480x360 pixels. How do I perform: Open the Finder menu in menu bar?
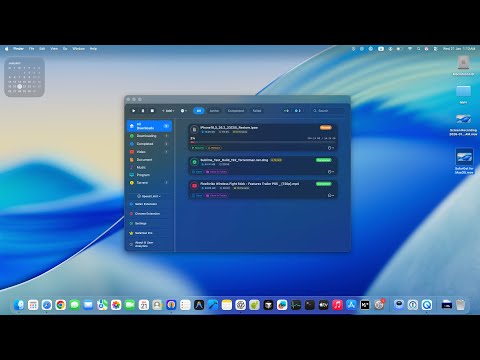(x=18, y=49)
